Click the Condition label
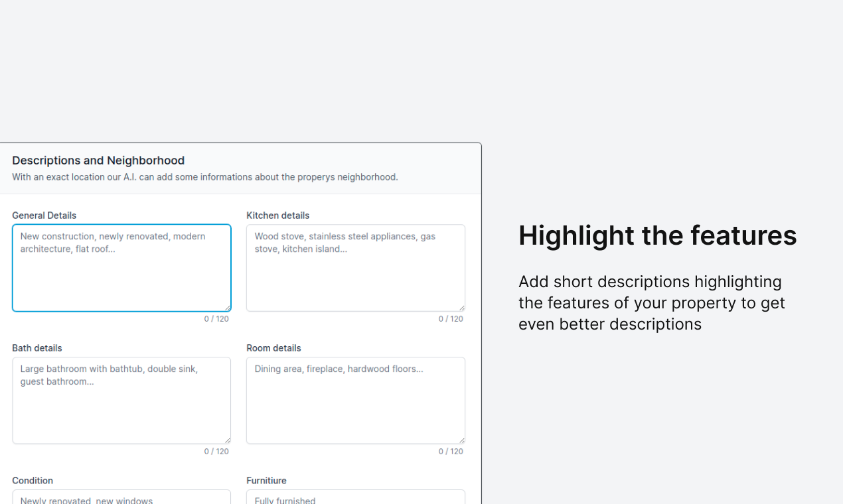 point(33,481)
